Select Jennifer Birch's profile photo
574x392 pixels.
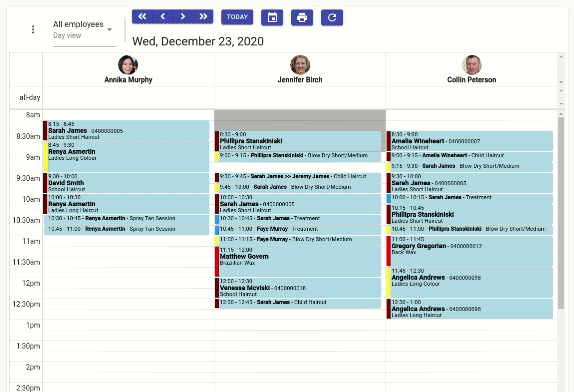[x=300, y=65]
